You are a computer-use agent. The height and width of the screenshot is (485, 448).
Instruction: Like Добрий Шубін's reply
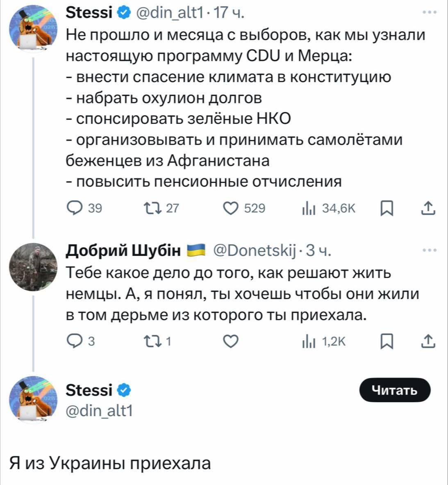231,341
